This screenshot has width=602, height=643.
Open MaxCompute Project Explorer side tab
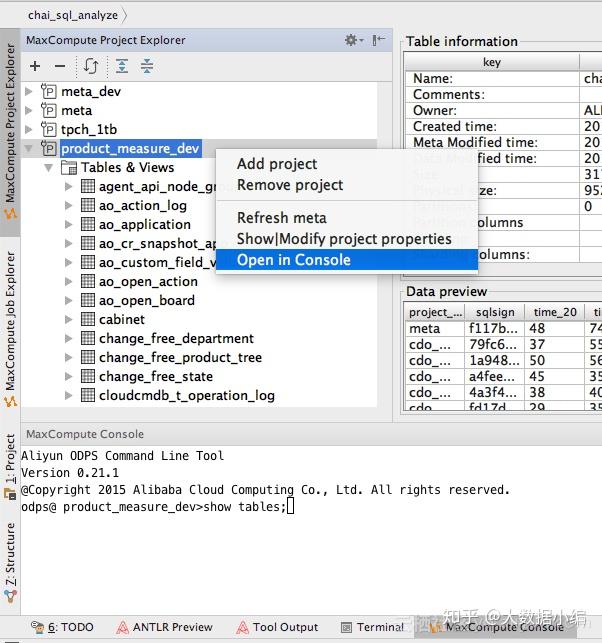[10, 132]
